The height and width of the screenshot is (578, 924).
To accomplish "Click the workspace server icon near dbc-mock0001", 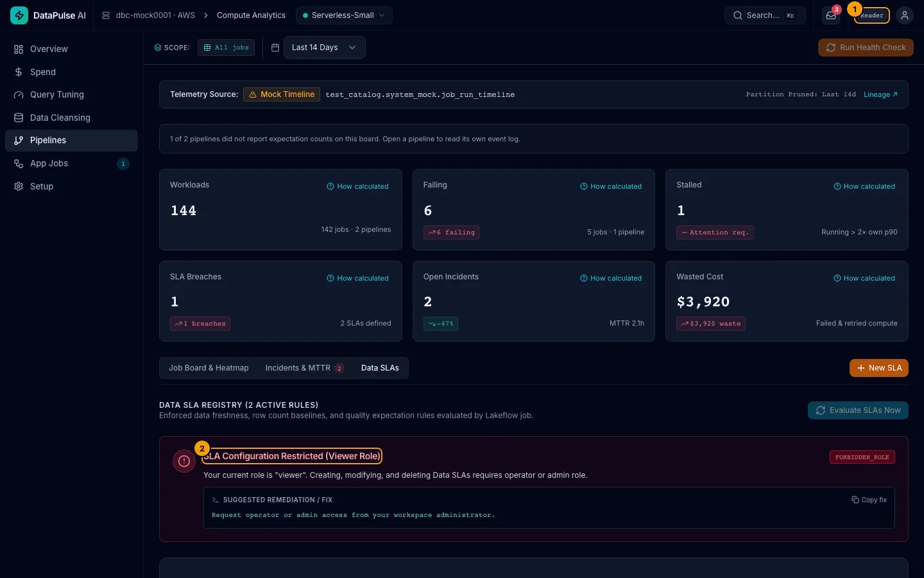I will [x=106, y=15].
